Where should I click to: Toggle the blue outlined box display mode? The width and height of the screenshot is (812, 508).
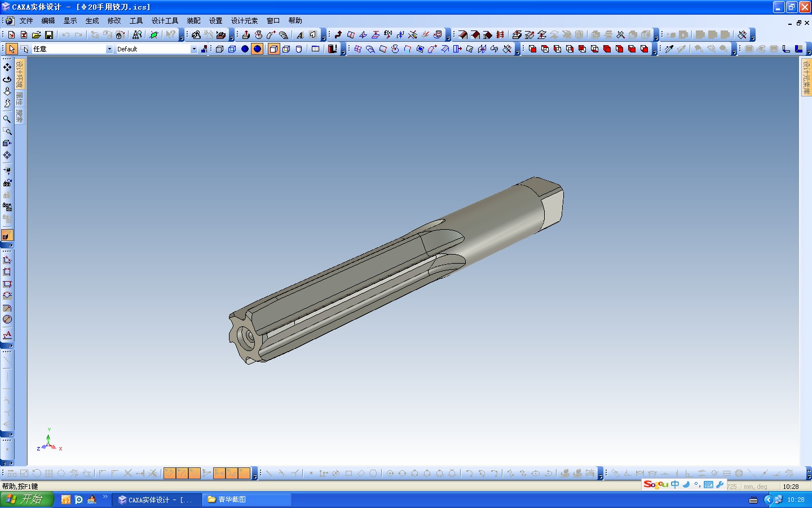[232, 49]
